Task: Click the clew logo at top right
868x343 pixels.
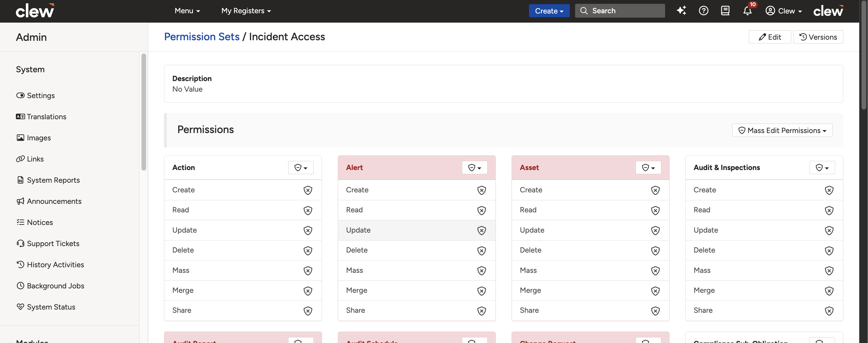Action: (x=828, y=11)
